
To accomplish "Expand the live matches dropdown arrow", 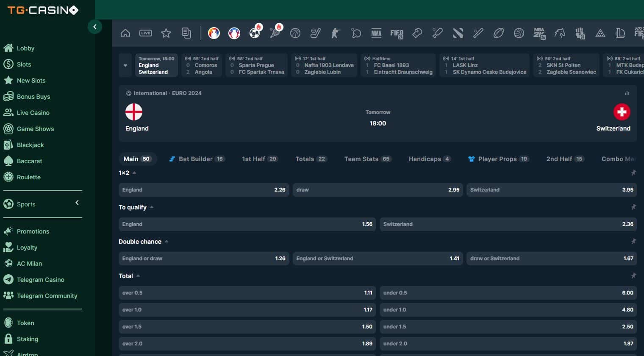I will (125, 65).
